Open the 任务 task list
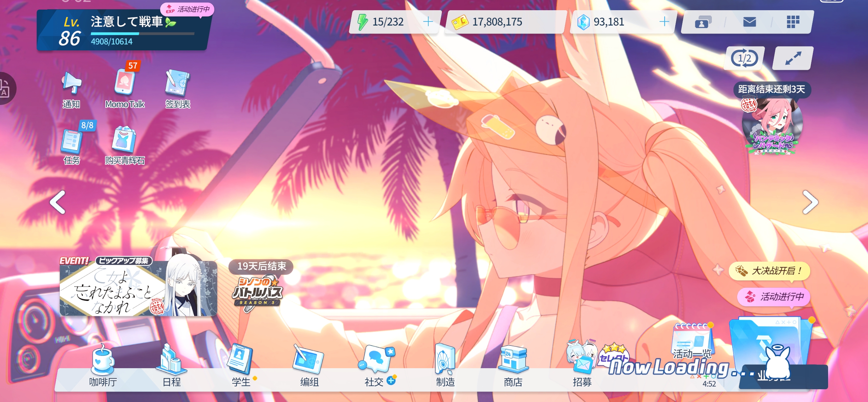 tap(71, 145)
